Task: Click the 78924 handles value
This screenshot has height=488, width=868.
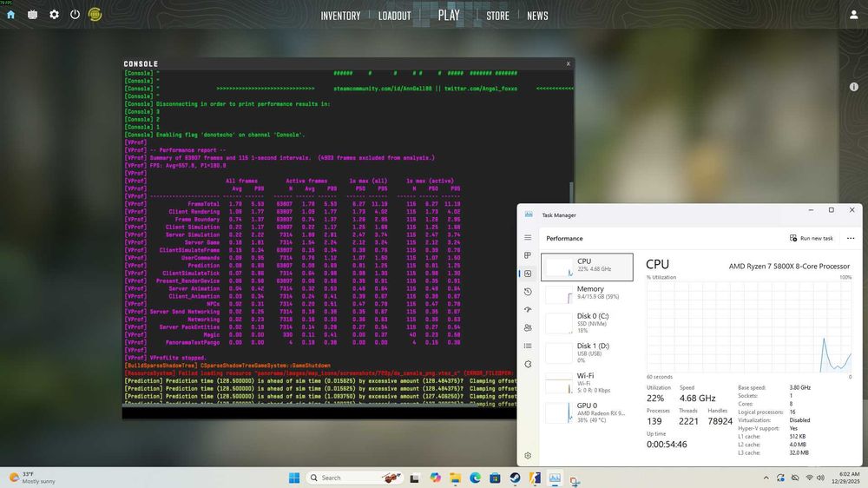Action: [x=720, y=421]
